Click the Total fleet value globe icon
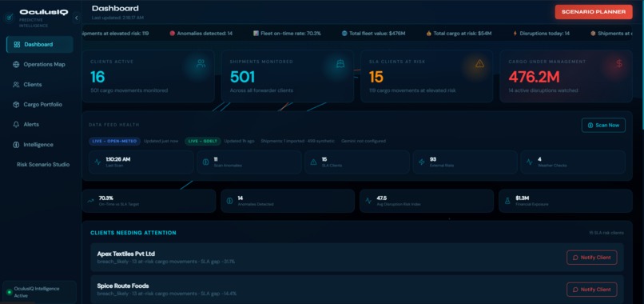The height and width of the screenshot is (304, 644). pyautogui.click(x=344, y=34)
